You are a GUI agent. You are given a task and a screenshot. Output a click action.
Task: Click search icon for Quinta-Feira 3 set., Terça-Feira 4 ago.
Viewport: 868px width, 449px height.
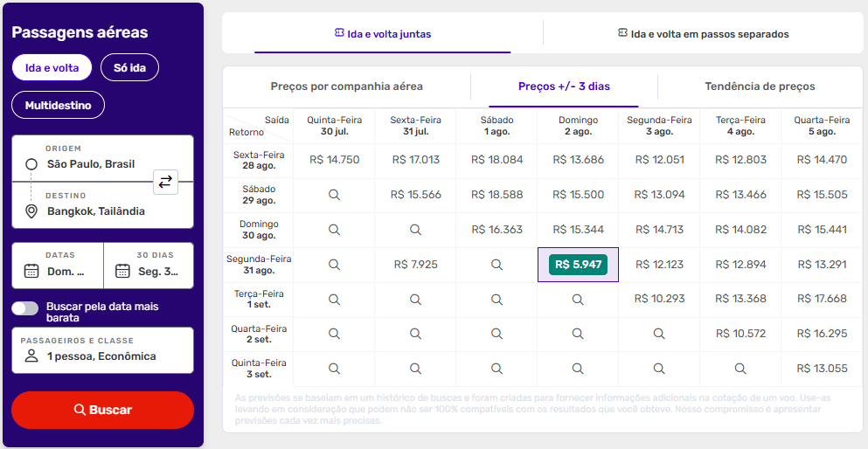coord(740,369)
